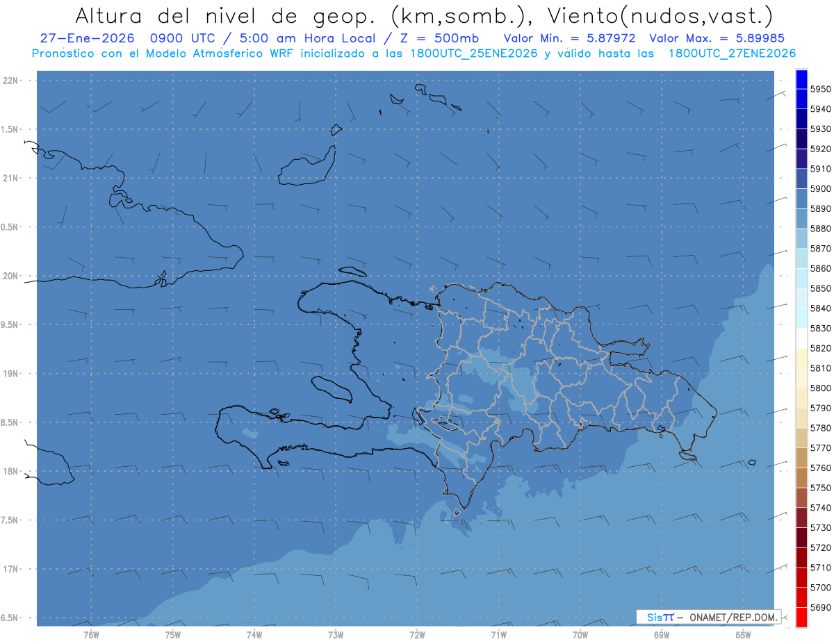
Task: Click the '5730' colorbar label
Action: [821, 527]
